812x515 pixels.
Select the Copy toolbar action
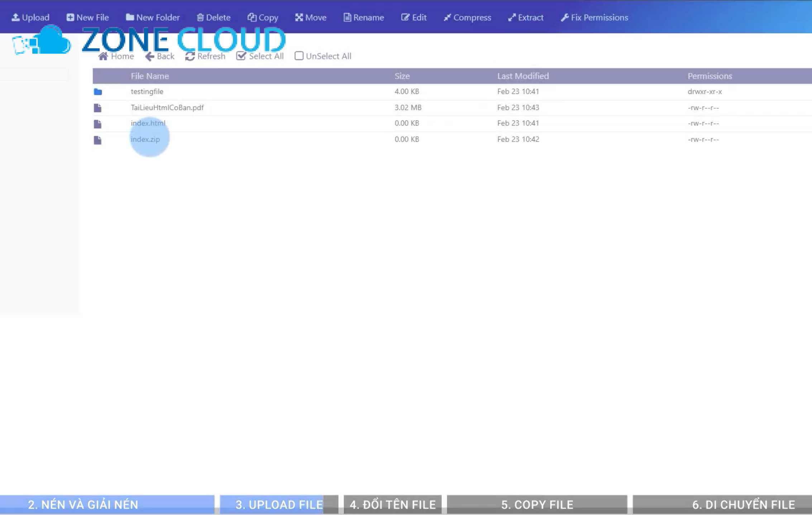[263, 17]
